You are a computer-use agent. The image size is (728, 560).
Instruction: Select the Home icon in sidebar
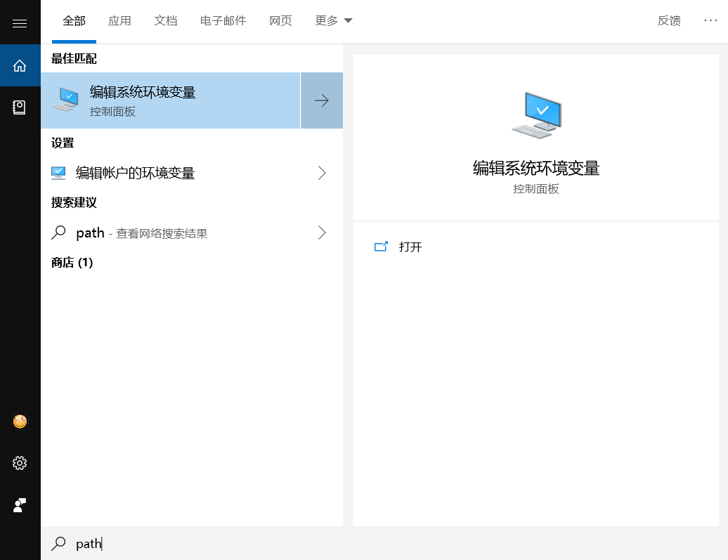pyautogui.click(x=20, y=65)
